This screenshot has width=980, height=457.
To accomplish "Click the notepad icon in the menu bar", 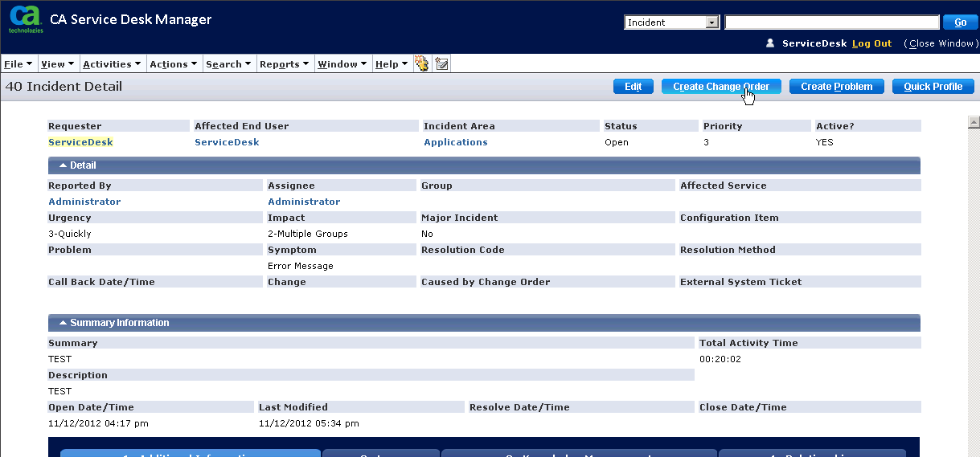I will [x=441, y=63].
